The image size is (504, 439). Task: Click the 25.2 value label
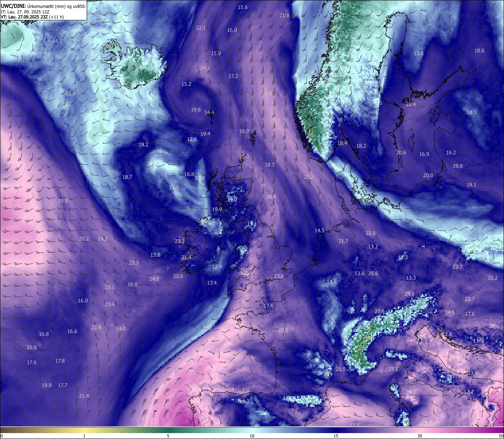pyautogui.click(x=309, y=177)
